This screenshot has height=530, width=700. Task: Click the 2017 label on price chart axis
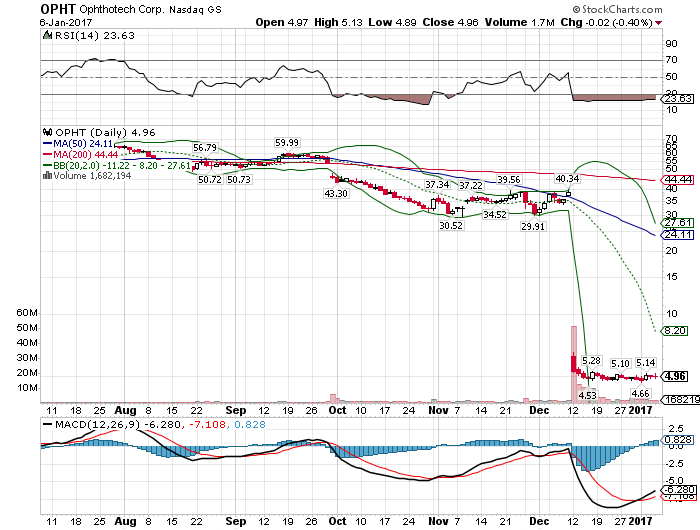pyautogui.click(x=640, y=410)
